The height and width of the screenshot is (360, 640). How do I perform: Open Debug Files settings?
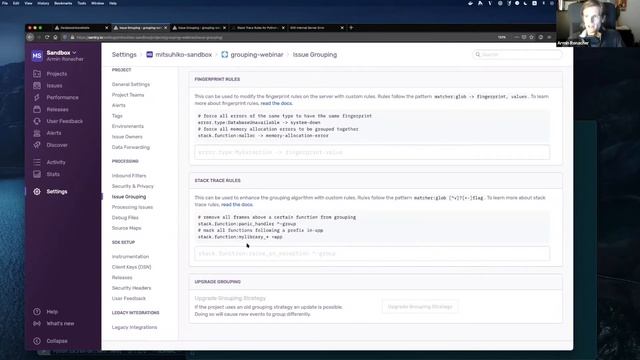(125, 218)
